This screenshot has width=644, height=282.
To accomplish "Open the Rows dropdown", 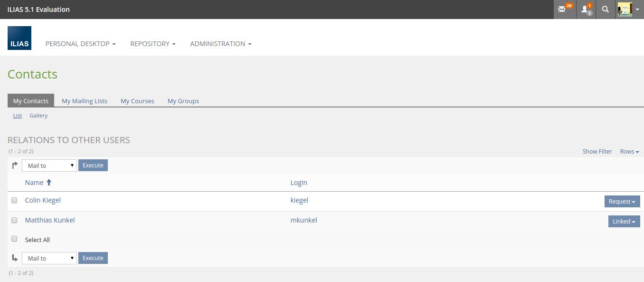I will coord(629,152).
